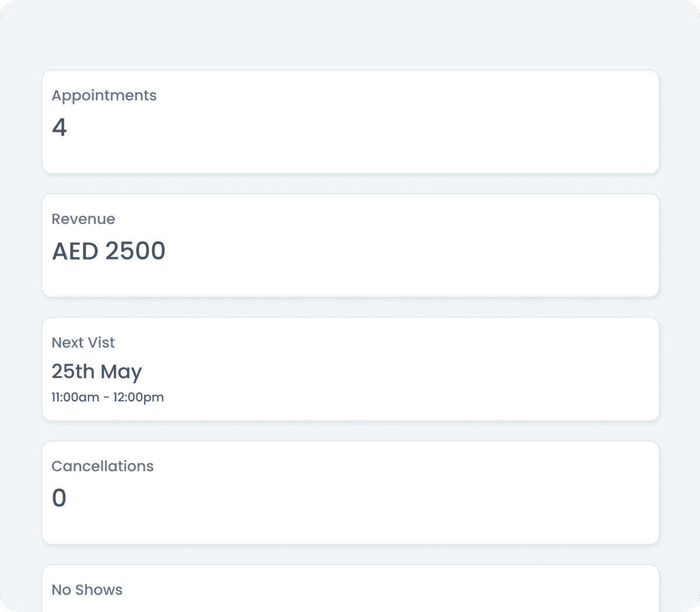Screen dimensions: 700x612
Task: Click the Revenue heading label
Action: (x=83, y=219)
